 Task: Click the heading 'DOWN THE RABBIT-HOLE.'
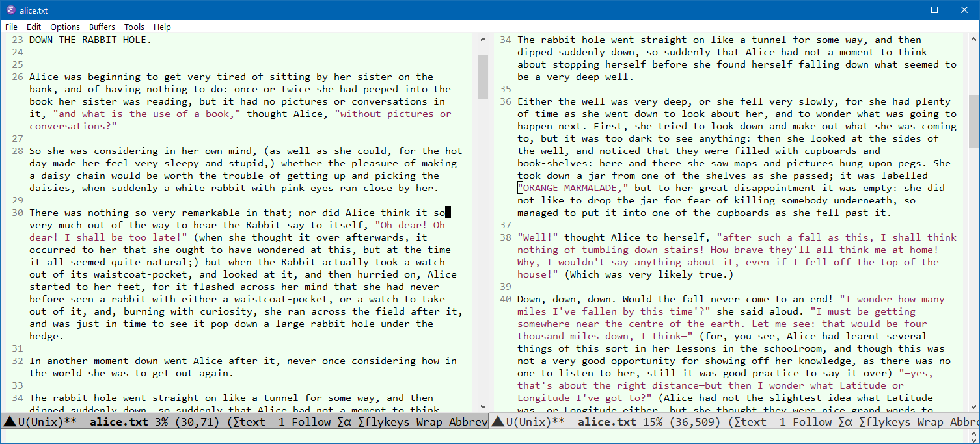tap(90, 40)
